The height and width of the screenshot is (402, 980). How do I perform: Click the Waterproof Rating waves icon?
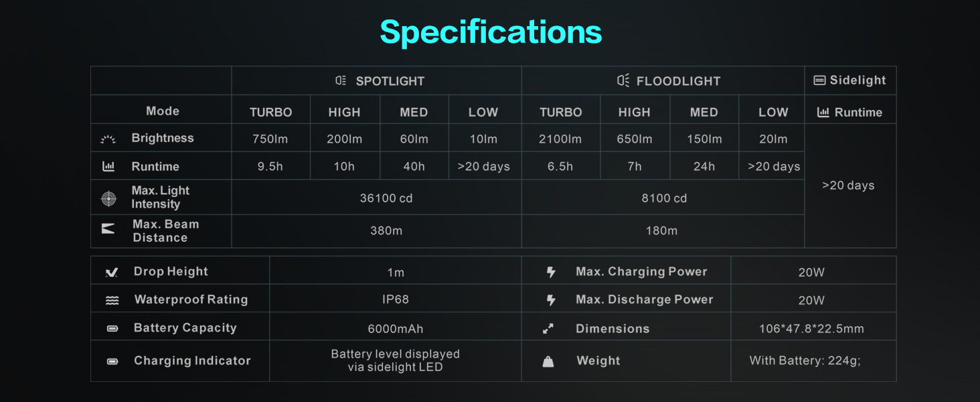point(112,301)
